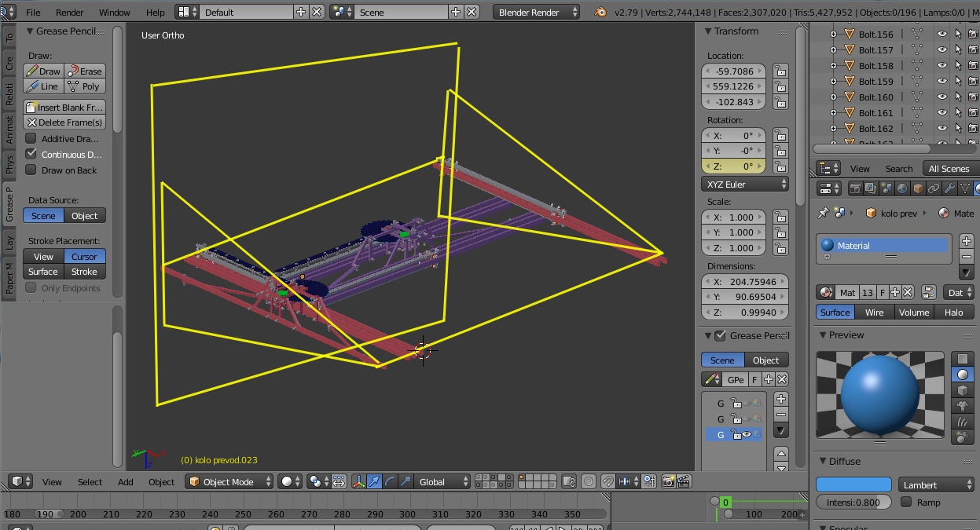Select the grease pencil Draw tool

tap(43, 71)
